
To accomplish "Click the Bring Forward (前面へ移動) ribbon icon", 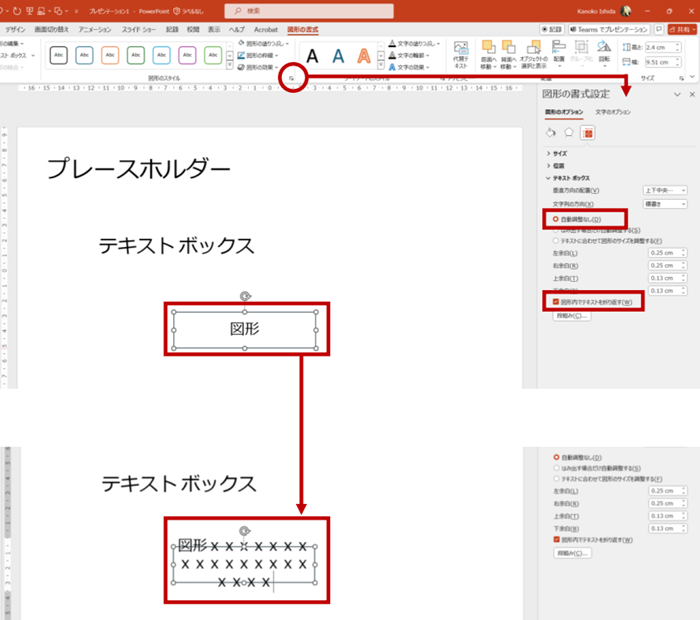I will 489,54.
